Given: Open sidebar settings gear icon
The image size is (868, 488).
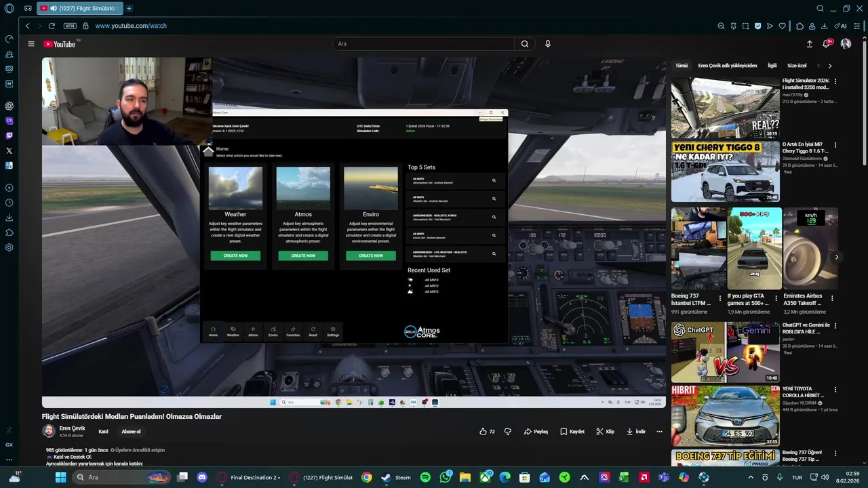Looking at the screenshot, I should click(9, 247).
